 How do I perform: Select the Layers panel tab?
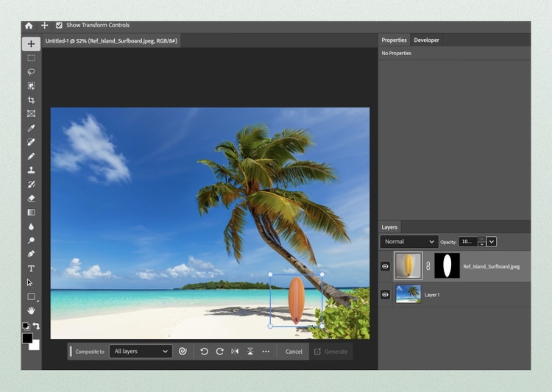[389, 227]
